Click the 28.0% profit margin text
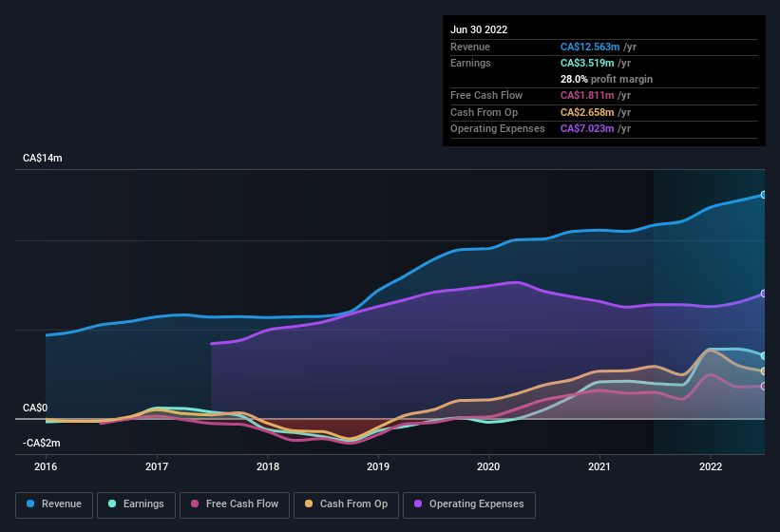The width and height of the screenshot is (780, 532). pos(606,79)
